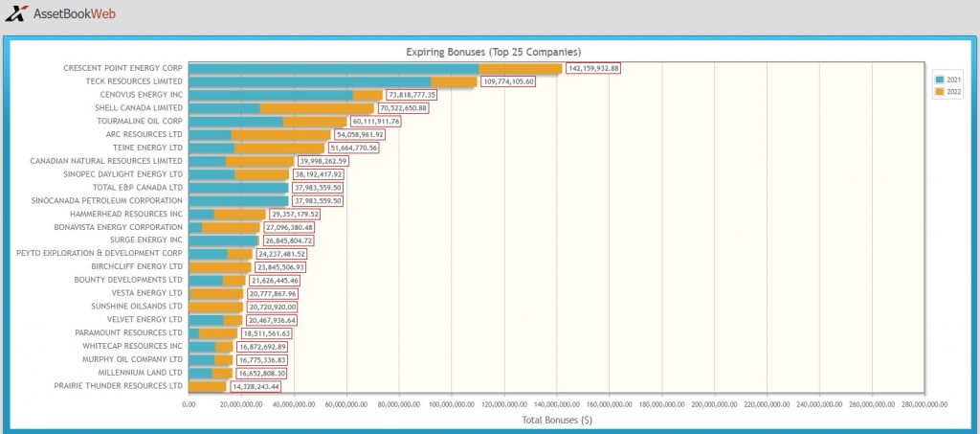Select the TEINE ENERGY LTD axis label

pyautogui.click(x=147, y=148)
